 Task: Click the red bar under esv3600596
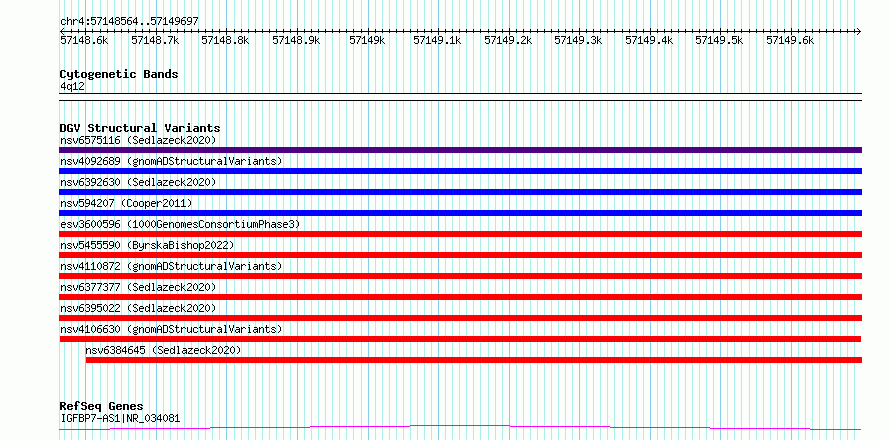tap(460, 234)
